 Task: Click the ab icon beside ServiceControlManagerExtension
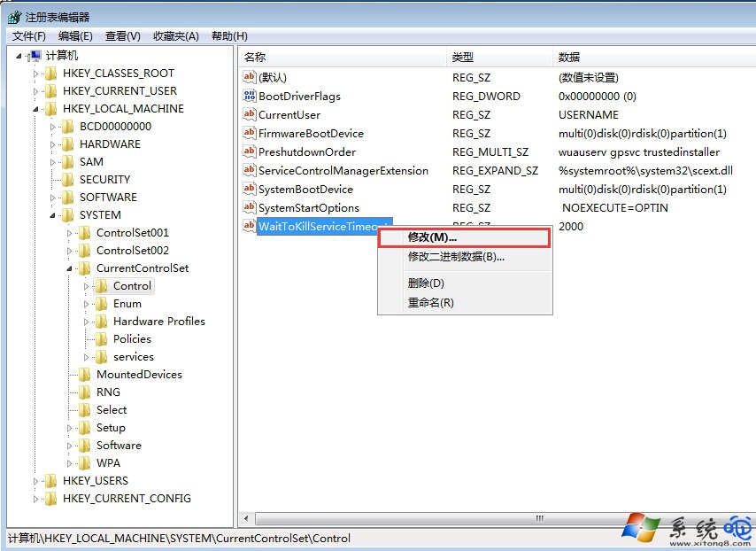(251, 170)
